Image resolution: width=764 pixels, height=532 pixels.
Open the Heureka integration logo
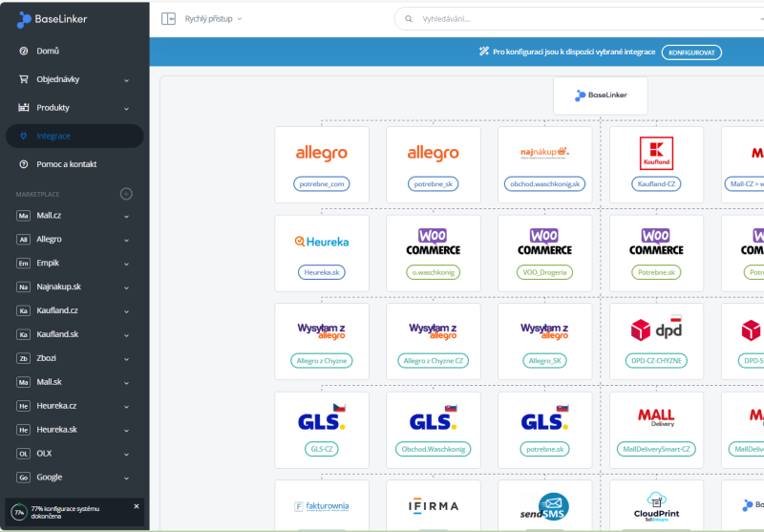pyautogui.click(x=322, y=242)
